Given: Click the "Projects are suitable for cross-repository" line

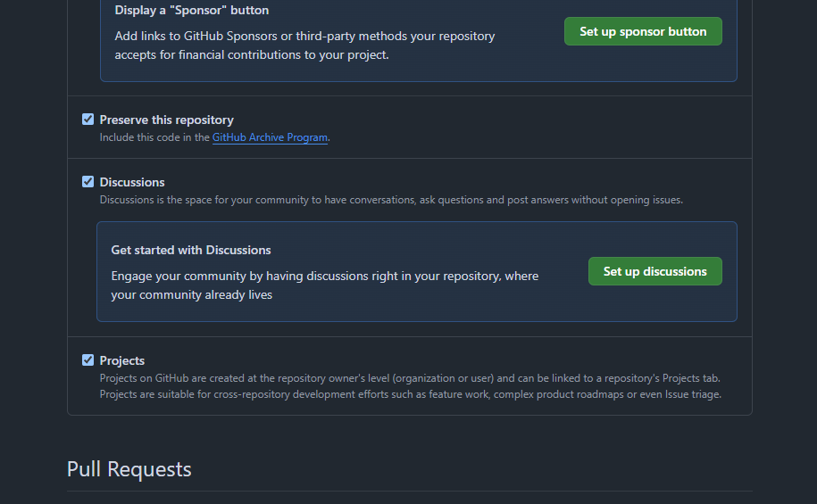Looking at the screenshot, I should [410, 393].
